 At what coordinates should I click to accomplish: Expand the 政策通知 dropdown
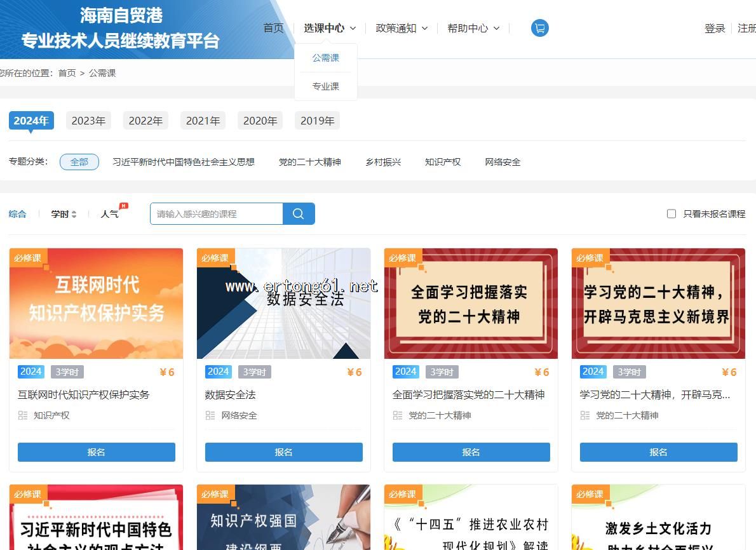[x=402, y=28]
